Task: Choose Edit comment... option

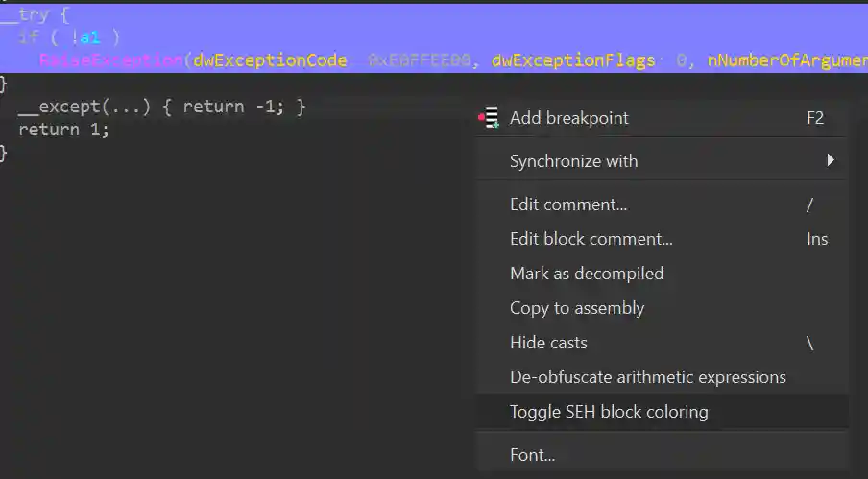Action: coord(567,204)
